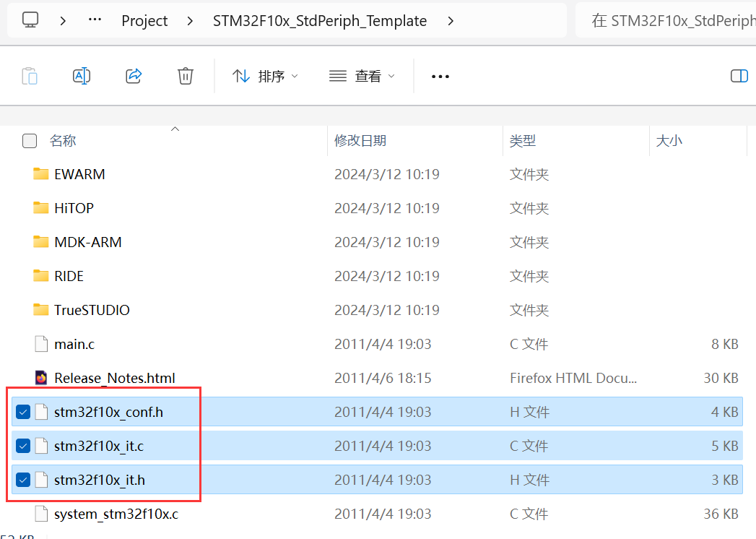Click the stm32f10x_conf.h file name

[108, 412]
